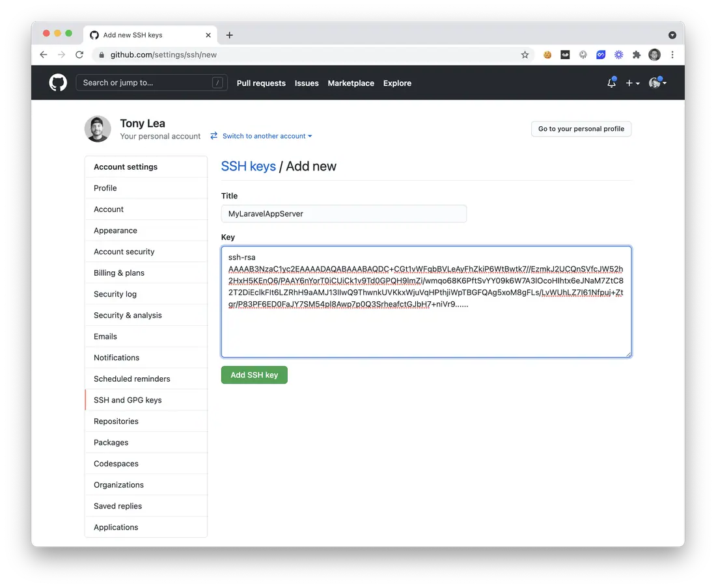The image size is (716, 588).
Task: Click the dark square extension icon
Action: pyautogui.click(x=565, y=55)
